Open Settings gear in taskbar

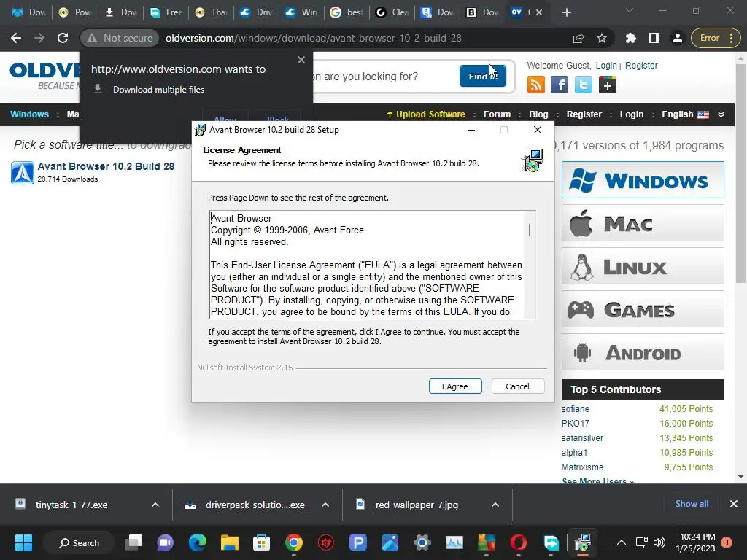click(422, 542)
